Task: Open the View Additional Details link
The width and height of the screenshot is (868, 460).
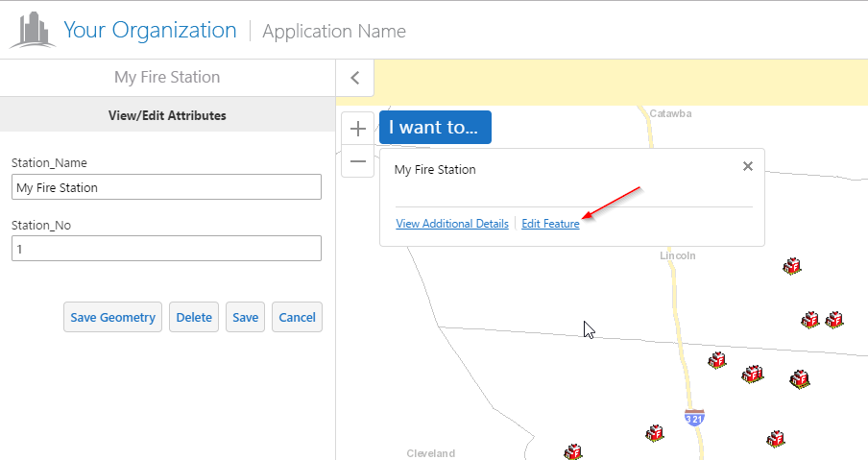Action: pos(452,224)
